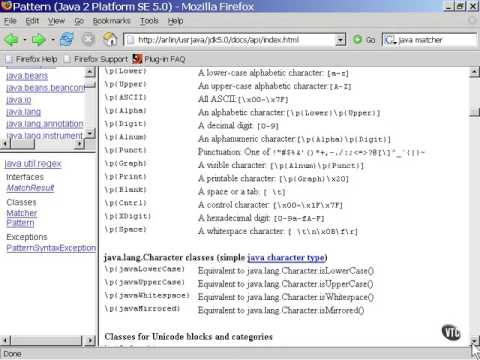Image resolution: width=480 pixels, height=360 pixels.
Task: Click the Plug-in FAQ bookmark icon
Action: (137, 59)
